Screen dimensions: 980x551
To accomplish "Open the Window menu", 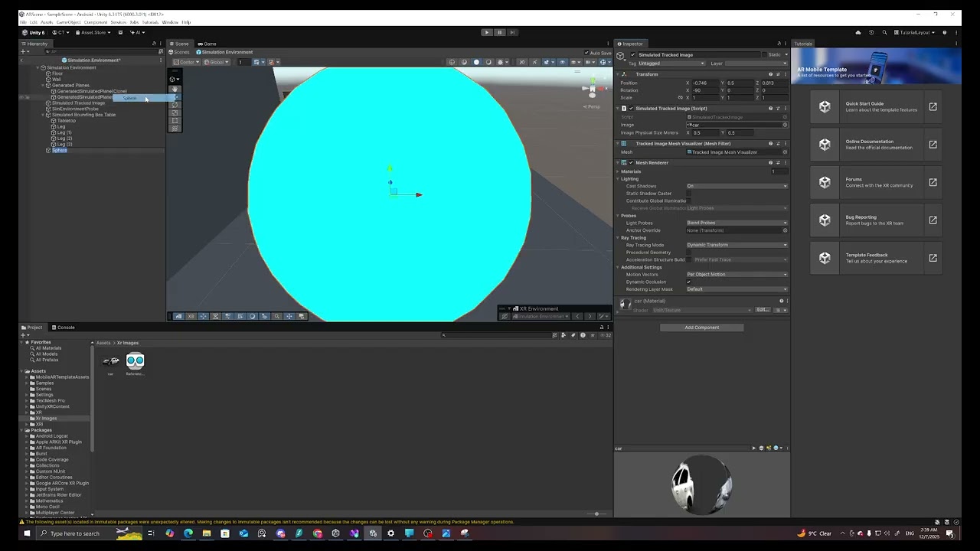I will [170, 22].
